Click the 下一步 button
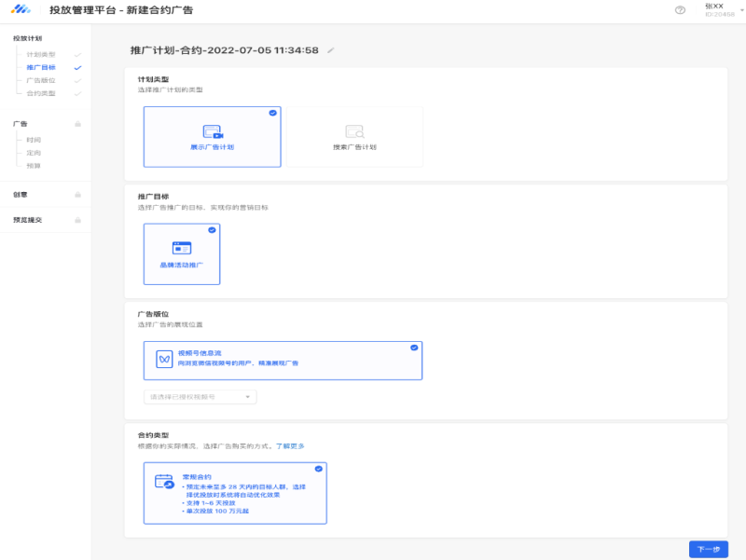 tap(708, 549)
